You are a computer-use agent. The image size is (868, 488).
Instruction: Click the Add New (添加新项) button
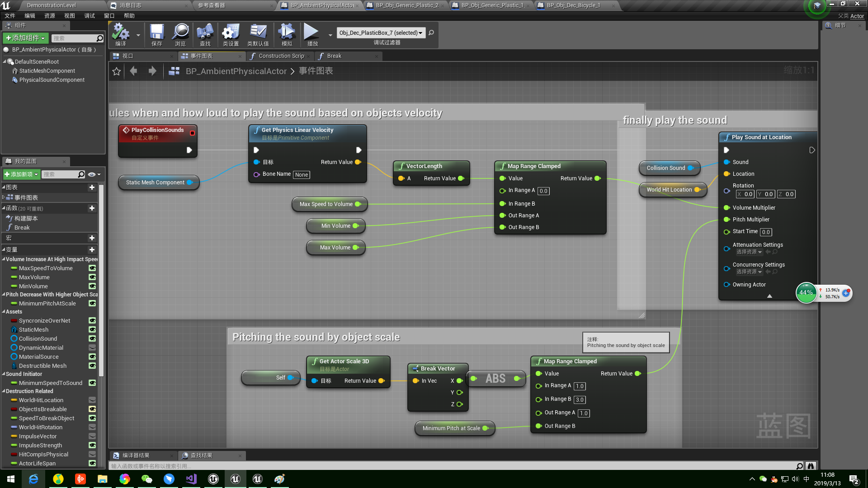[21, 174]
